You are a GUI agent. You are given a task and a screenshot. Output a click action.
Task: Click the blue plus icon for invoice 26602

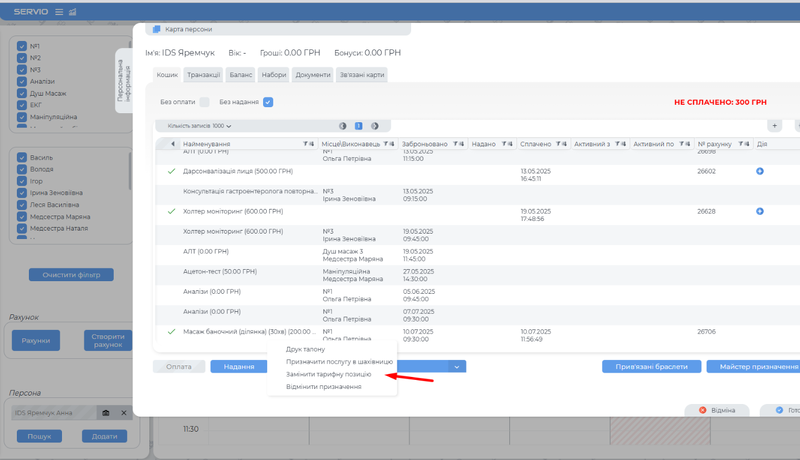click(x=760, y=172)
